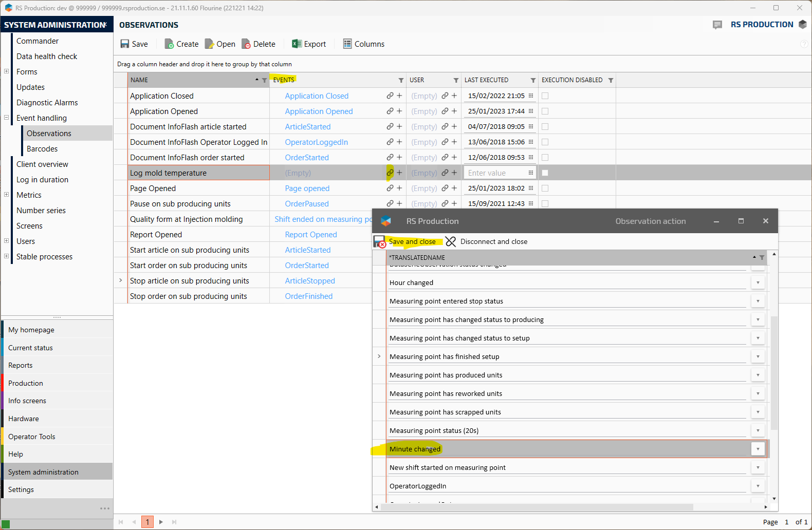The image size is (812, 530).
Task: Click the Delete toolbar icon
Action: (x=246, y=44)
